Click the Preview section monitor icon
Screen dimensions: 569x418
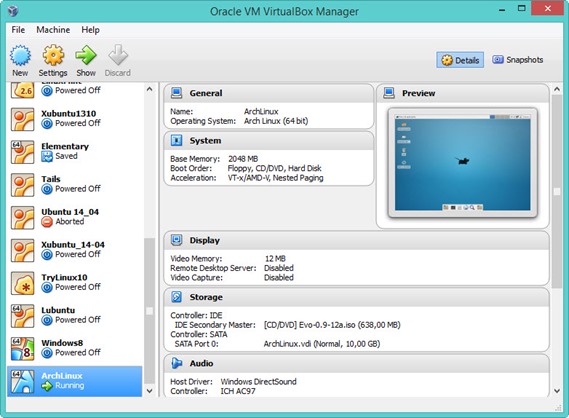click(389, 93)
